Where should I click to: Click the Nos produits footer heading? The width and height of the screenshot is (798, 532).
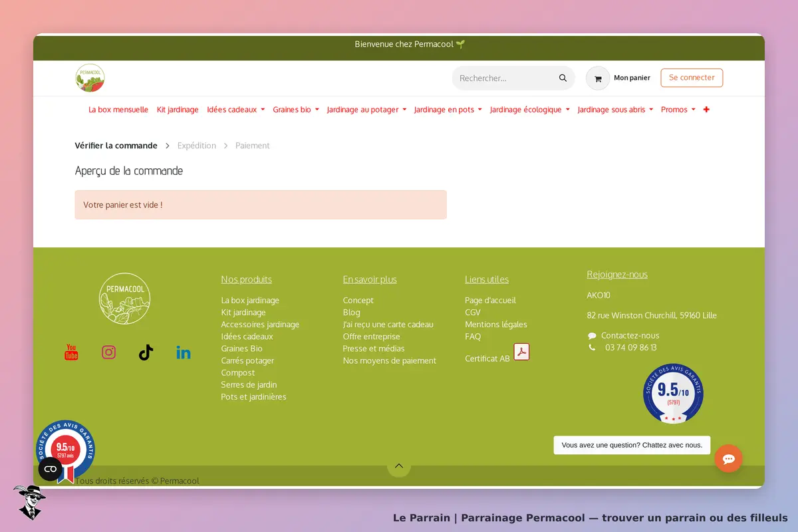[x=247, y=279]
